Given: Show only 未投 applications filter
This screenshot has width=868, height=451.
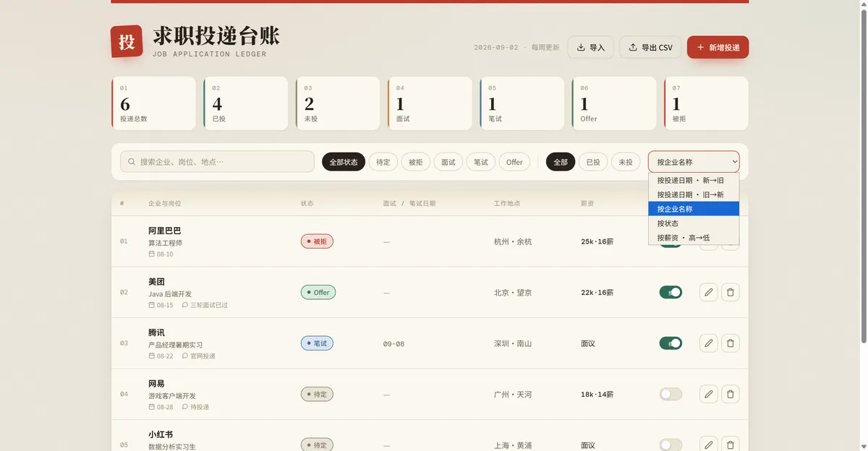Looking at the screenshot, I should point(626,162).
